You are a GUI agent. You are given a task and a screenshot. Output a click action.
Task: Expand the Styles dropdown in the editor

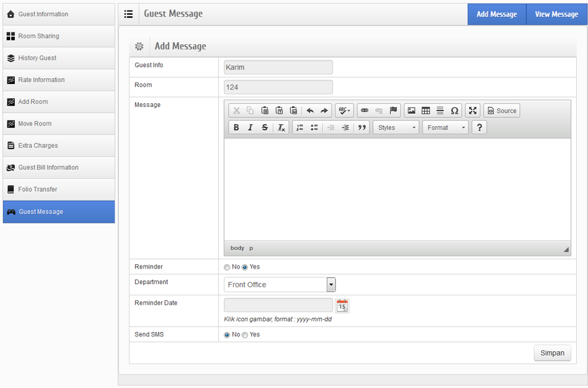[396, 127]
